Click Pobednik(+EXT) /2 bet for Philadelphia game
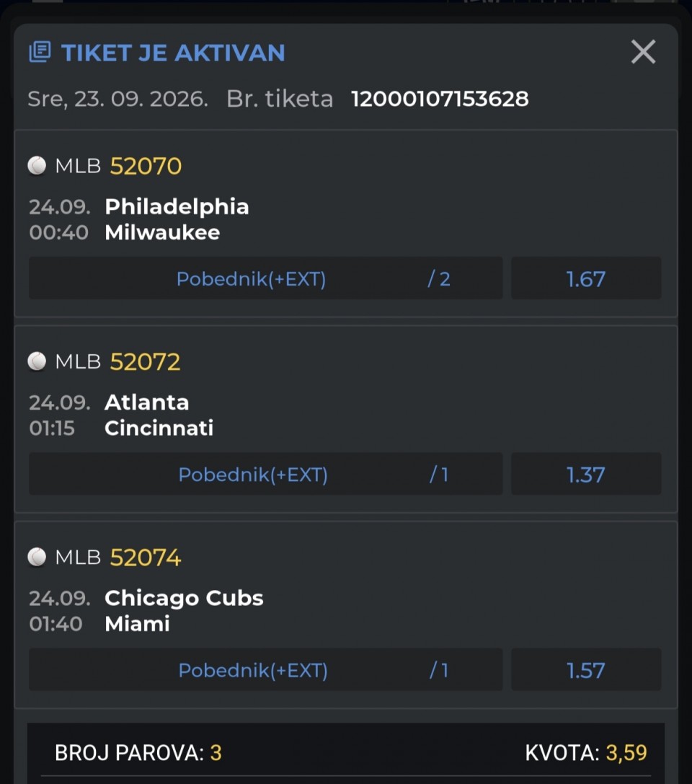This screenshot has width=692, height=784. [266, 278]
